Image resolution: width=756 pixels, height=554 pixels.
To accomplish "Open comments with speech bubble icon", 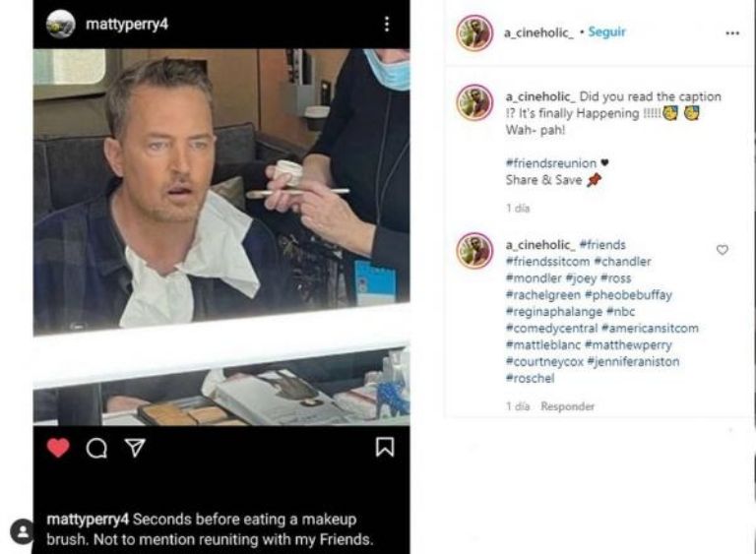I will click(x=96, y=449).
